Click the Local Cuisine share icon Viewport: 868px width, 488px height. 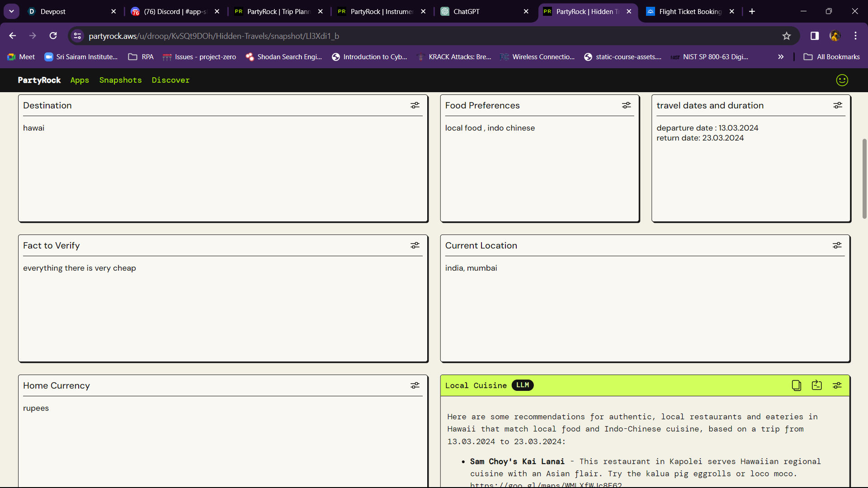816,385
